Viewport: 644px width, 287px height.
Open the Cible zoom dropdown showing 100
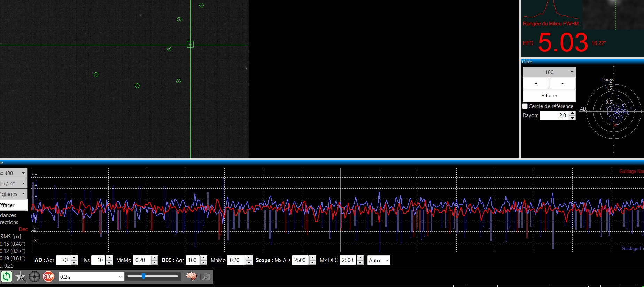[x=549, y=72]
